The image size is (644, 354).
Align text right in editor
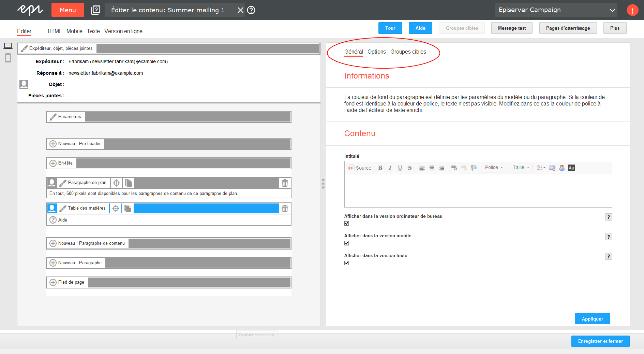click(x=441, y=168)
